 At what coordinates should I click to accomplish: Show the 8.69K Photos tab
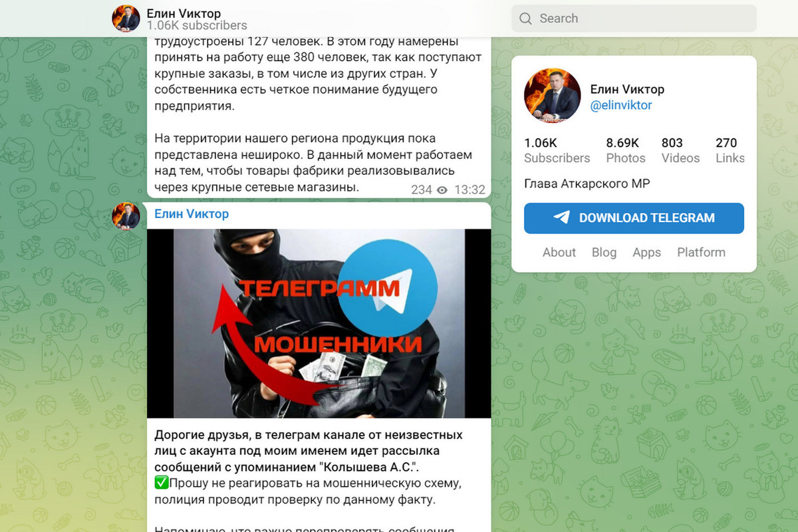[626, 150]
